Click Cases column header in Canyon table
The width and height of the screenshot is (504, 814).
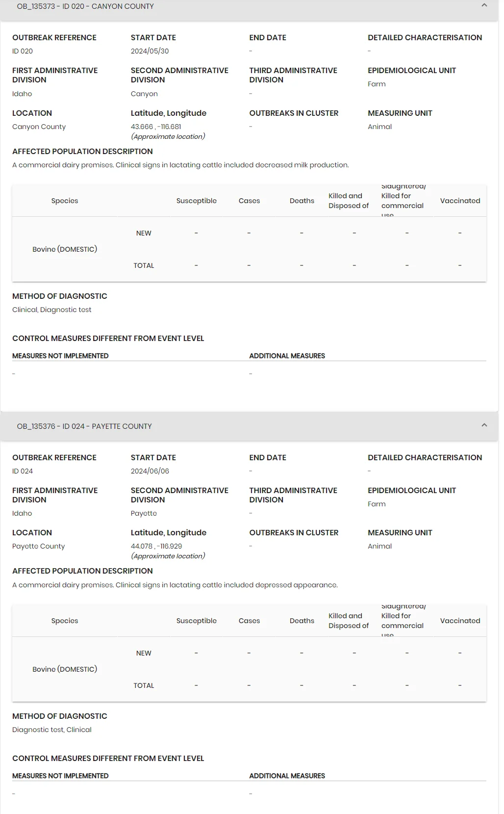(x=249, y=201)
